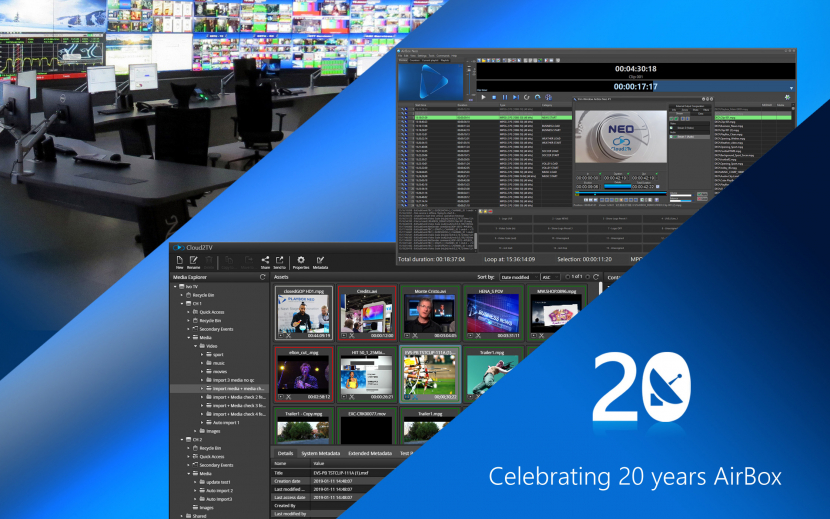
Task: Select the update test1 folder
Action: tap(219, 482)
